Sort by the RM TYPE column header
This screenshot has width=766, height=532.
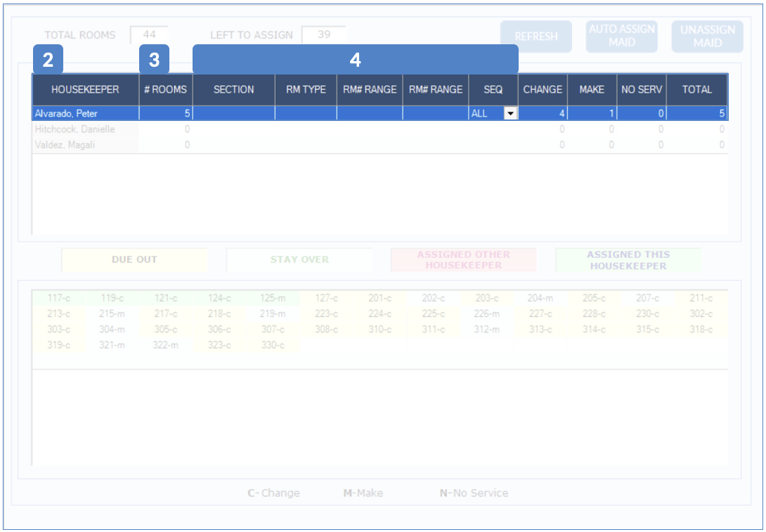click(306, 89)
